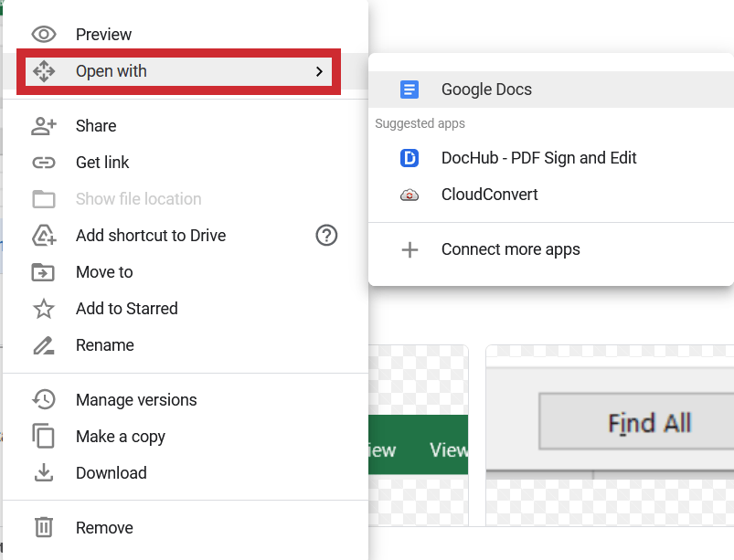The width and height of the screenshot is (734, 560).
Task: Open Connect more apps option
Action: (510, 249)
